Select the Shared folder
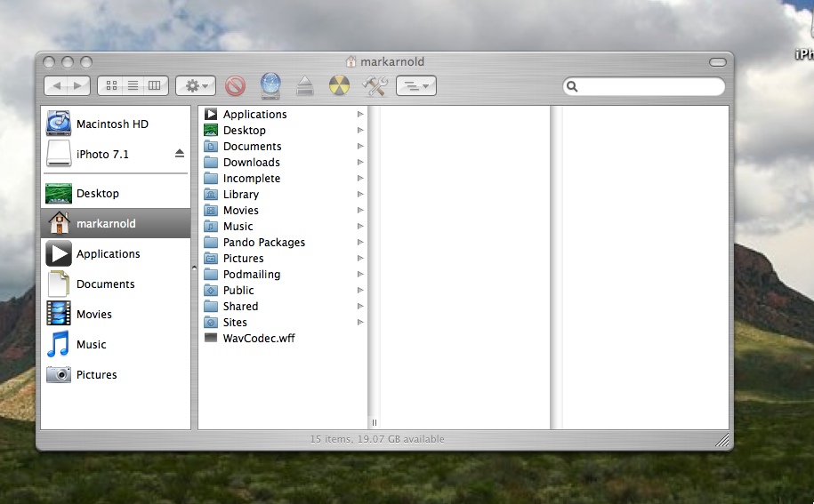 tap(283, 307)
